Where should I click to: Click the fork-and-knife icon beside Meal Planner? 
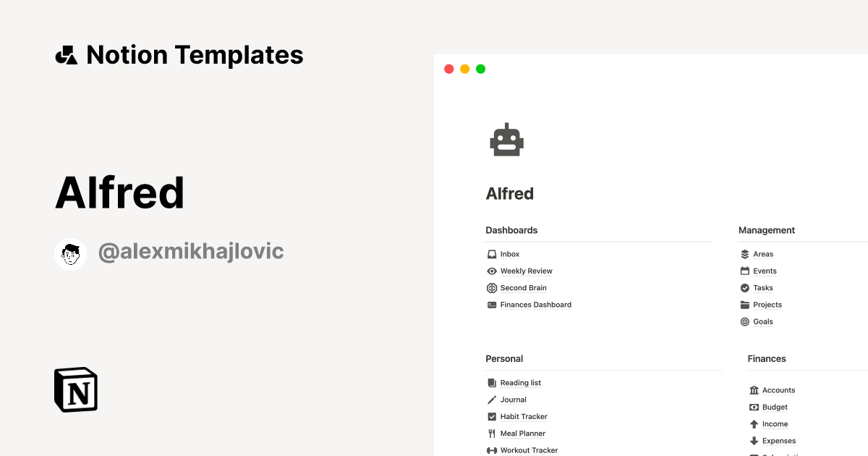(x=491, y=433)
